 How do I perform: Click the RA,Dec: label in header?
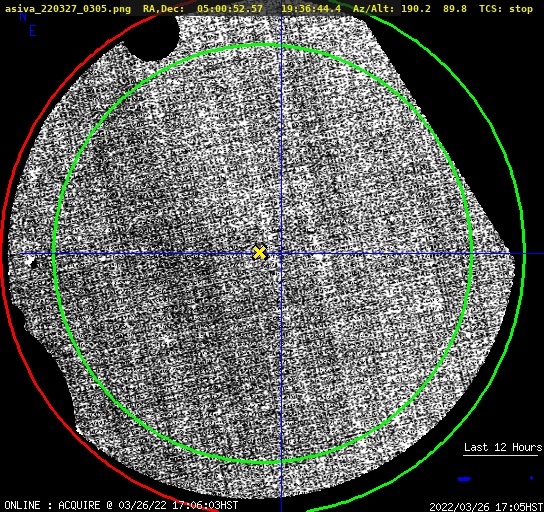(163, 9)
